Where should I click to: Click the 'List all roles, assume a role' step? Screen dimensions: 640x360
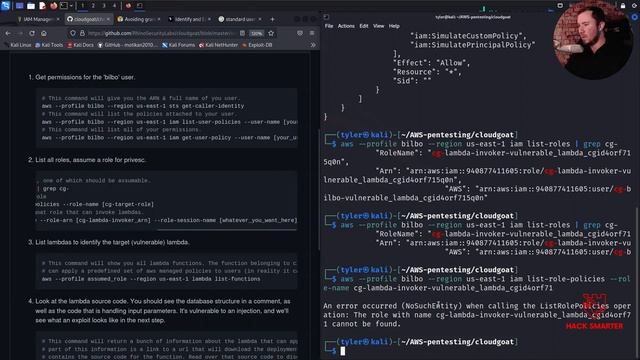click(91, 160)
